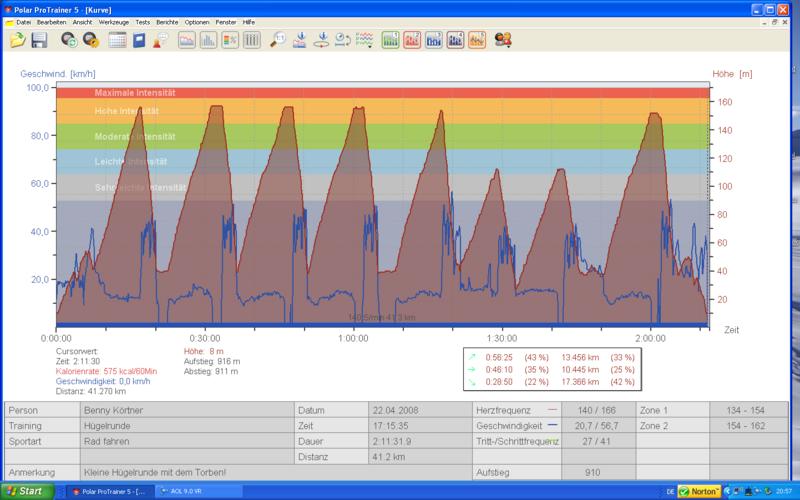Select the bar histogram view icon

[208, 40]
